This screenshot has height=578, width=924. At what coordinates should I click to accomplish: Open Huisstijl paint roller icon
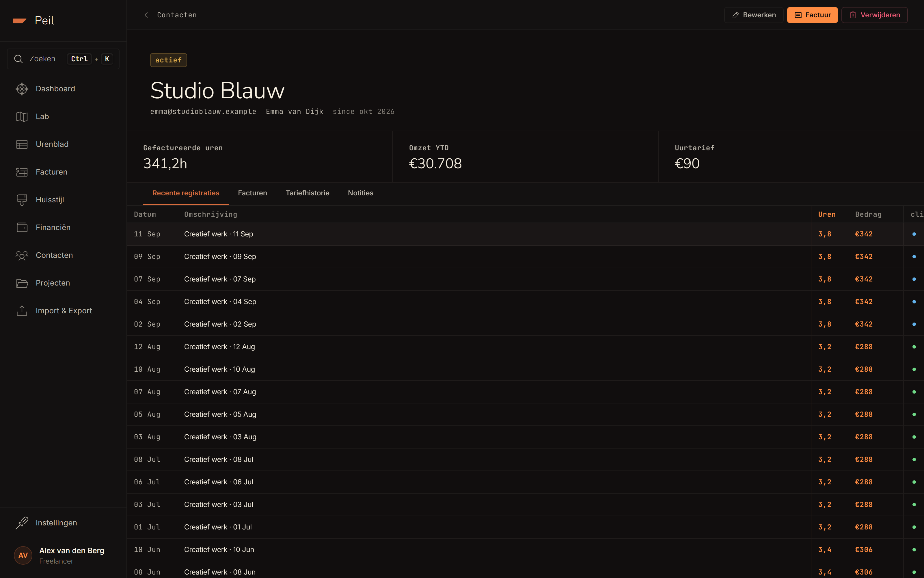pos(22,199)
